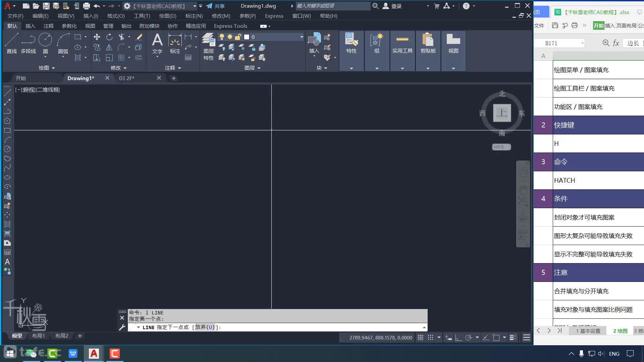This screenshot has width=644, height=362.
Task: Open the 修改(M) menu
Action: [221, 16]
